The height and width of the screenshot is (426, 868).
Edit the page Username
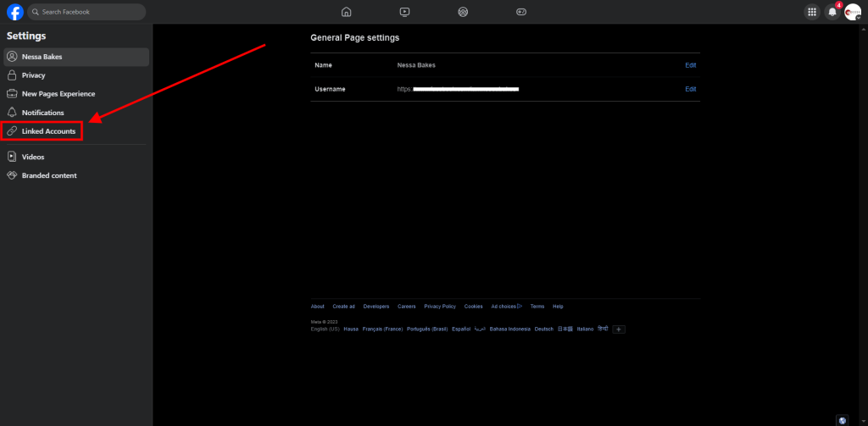click(x=690, y=89)
